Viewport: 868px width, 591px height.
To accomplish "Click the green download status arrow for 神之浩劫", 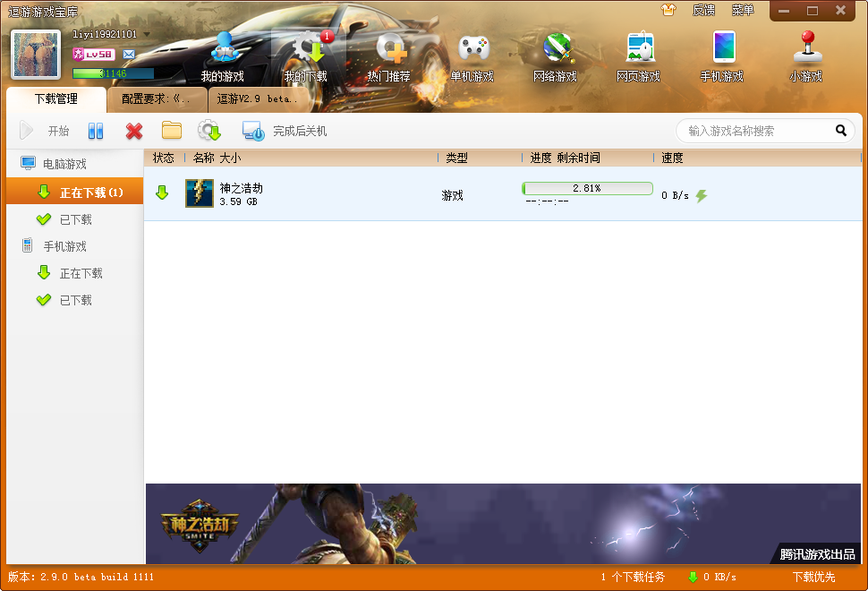I will click(x=162, y=193).
